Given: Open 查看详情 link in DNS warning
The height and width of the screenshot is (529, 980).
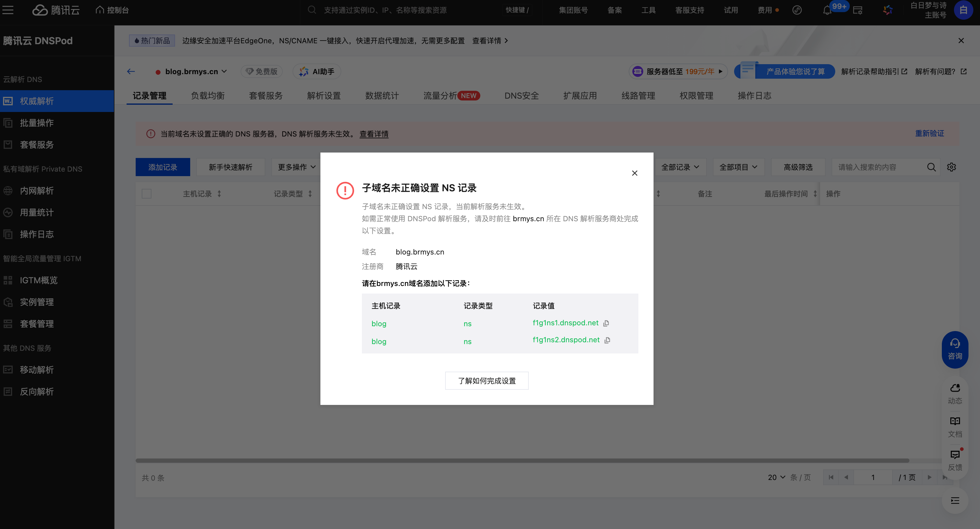Looking at the screenshot, I should coord(374,134).
